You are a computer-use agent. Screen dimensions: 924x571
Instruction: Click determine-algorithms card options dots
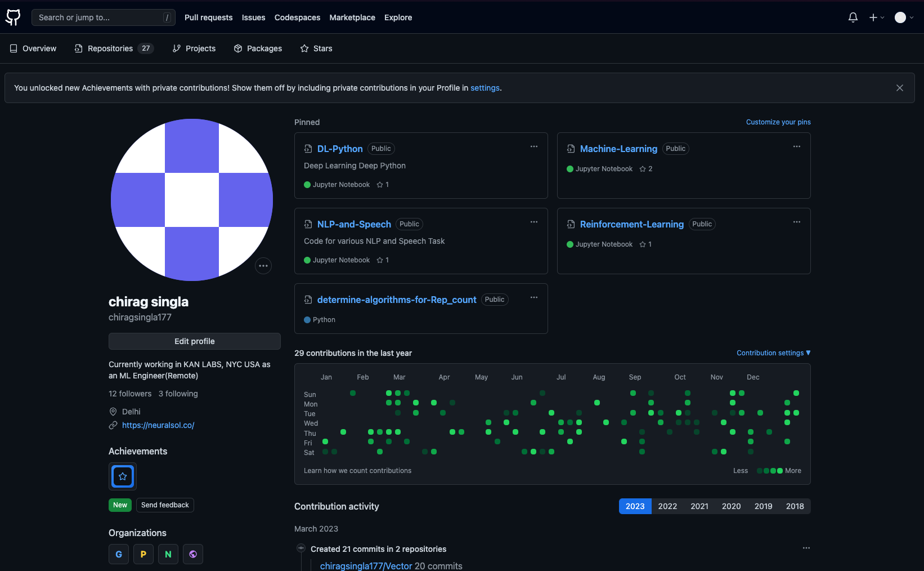pyautogui.click(x=534, y=297)
